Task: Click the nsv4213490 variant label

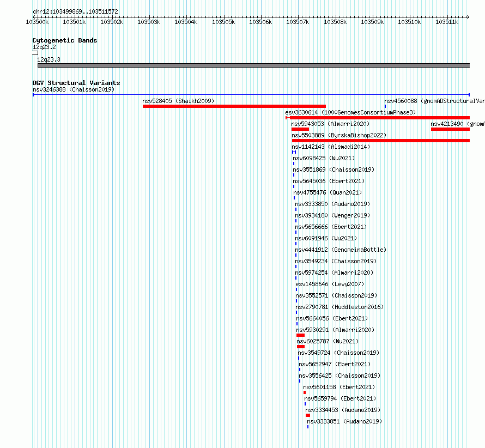Action: 457,124
